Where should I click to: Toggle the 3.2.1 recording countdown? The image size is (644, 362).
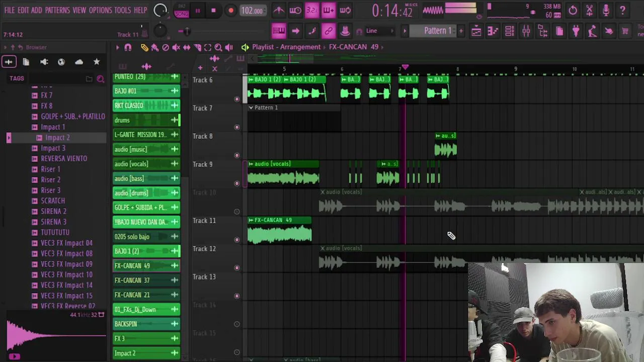pyautogui.click(x=312, y=10)
